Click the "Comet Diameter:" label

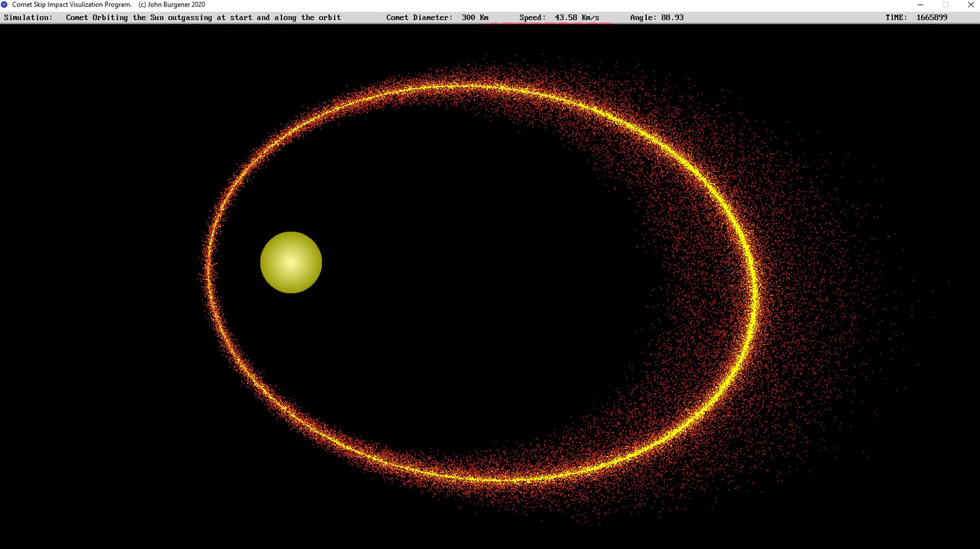click(x=419, y=17)
